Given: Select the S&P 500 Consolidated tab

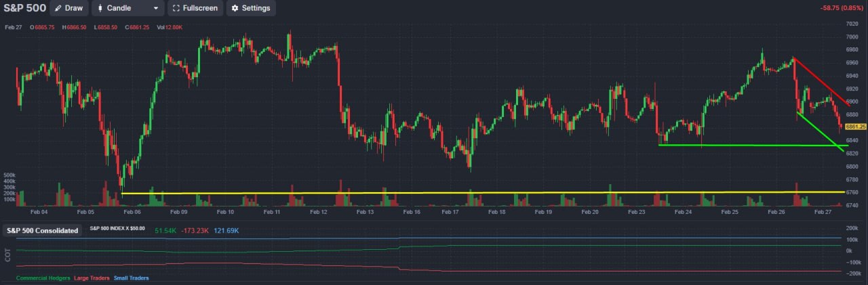Looking at the screenshot, I should click(42, 230).
